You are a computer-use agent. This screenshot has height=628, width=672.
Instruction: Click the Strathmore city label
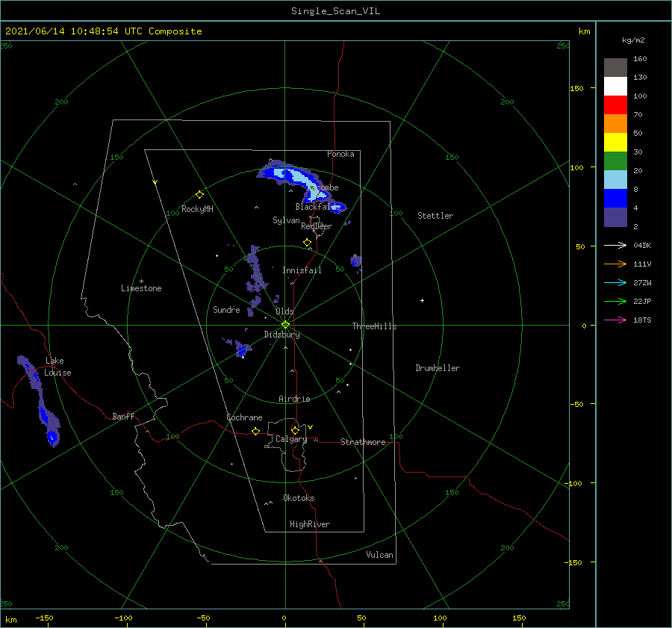[363, 442]
